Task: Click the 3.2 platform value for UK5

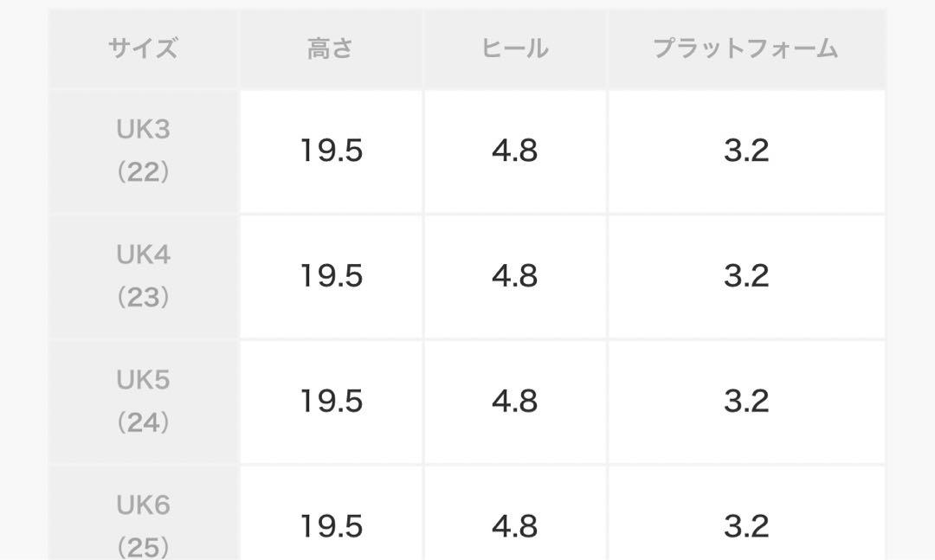Action: coord(746,402)
